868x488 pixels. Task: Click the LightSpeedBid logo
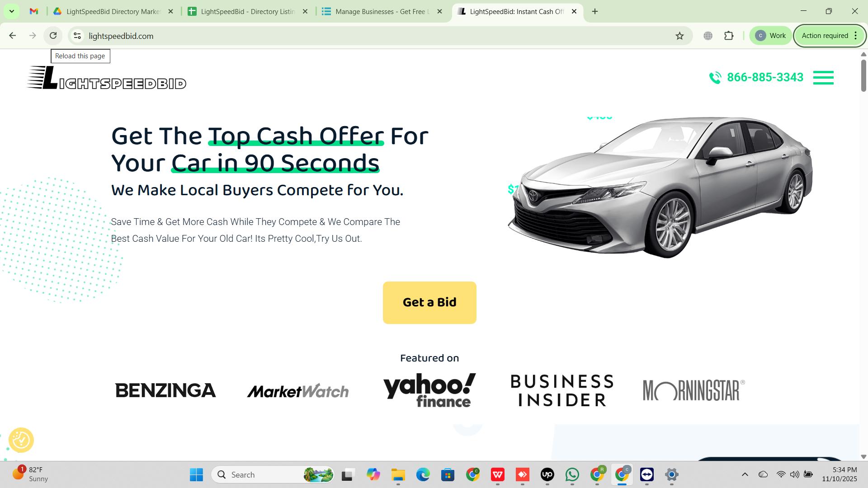(x=107, y=78)
